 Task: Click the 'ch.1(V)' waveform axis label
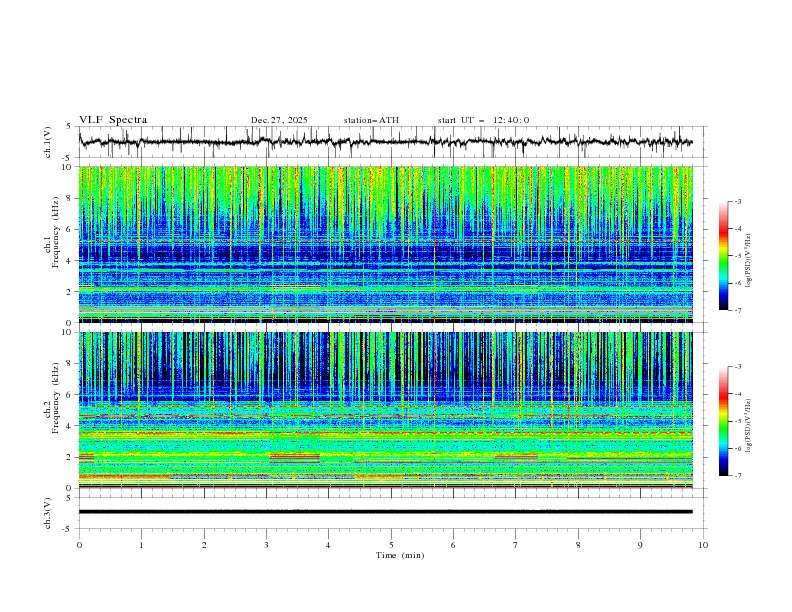click(x=48, y=142)
